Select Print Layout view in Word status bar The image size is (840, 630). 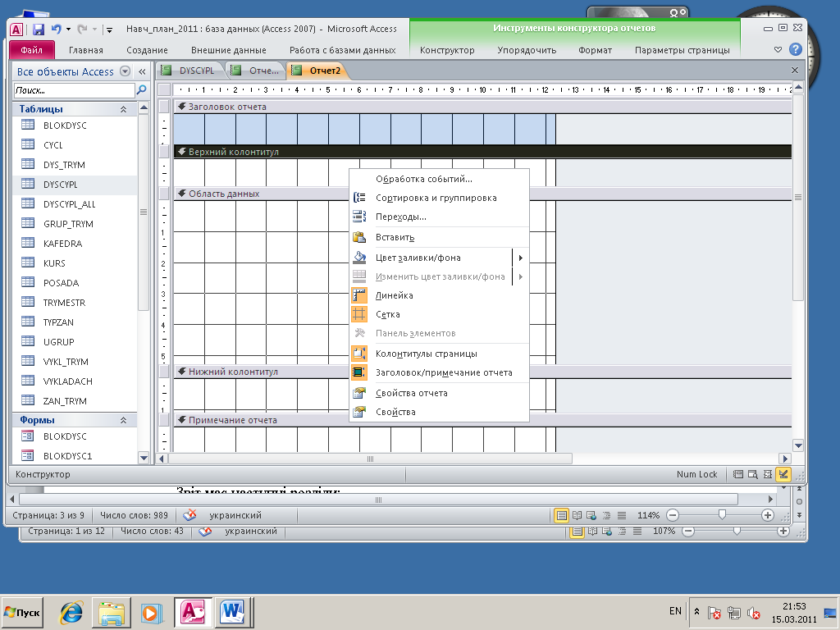[561, 515]
